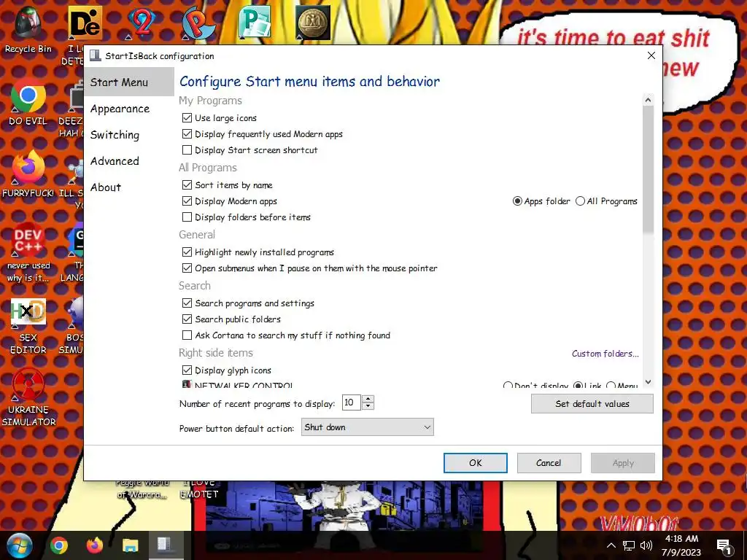Open the UKRAINE SIMULATOR desktop icon
Screen dimensions: 747x560
point(28,397)
